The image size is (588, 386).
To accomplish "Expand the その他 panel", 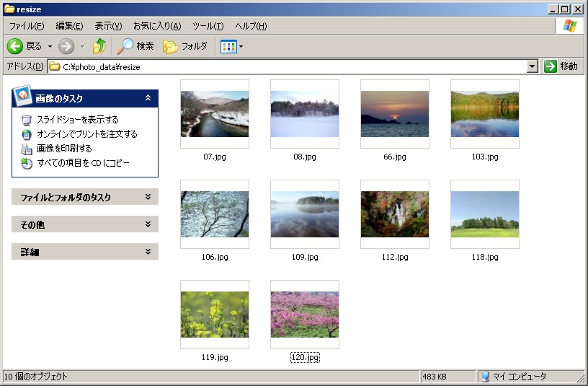I will (85, 224).
